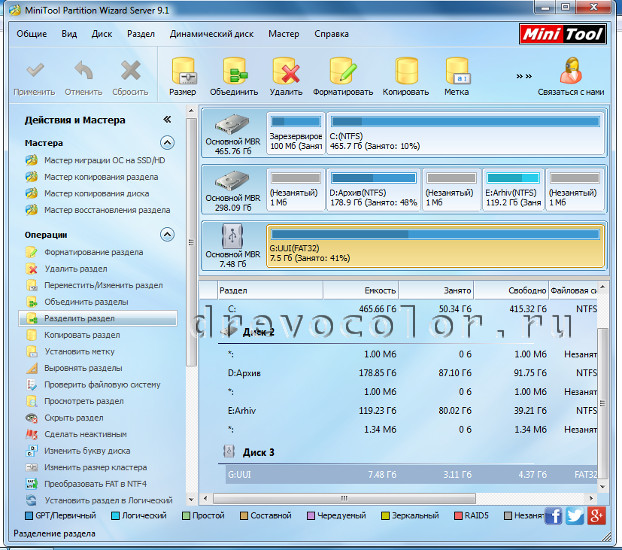This screenshot has width=622, height=550.
Task: Select the D:Архив row in table
Action: pos(411,373)
